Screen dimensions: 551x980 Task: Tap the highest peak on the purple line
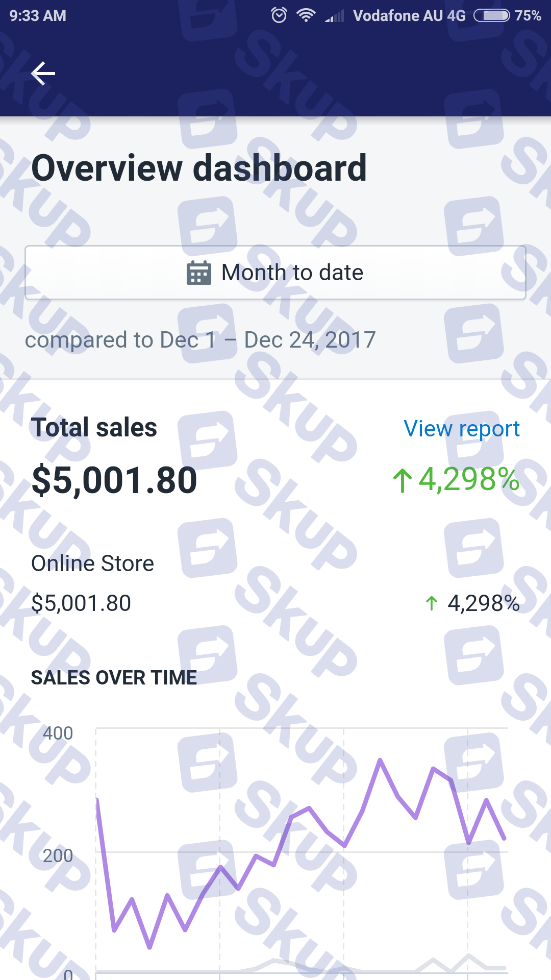(380, 761)
